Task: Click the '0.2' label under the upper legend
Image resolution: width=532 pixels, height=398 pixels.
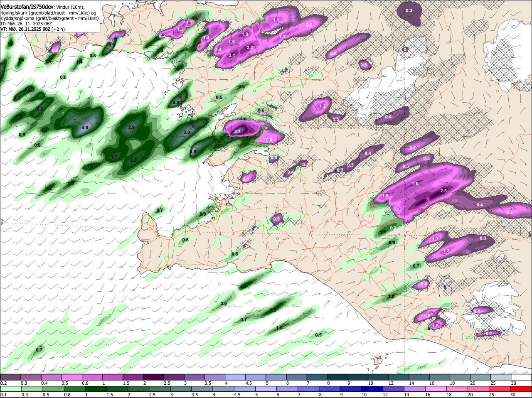Action: point(3,383)
